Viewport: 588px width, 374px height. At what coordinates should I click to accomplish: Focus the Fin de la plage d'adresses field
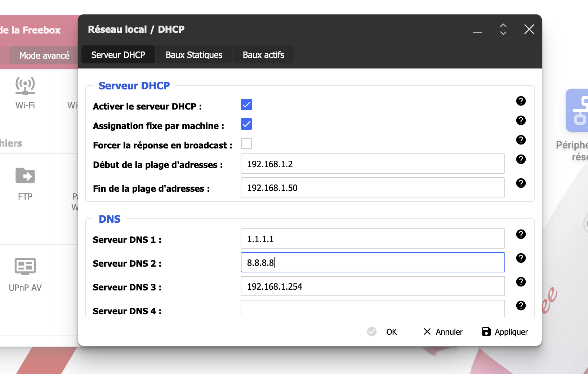point(373,187)
